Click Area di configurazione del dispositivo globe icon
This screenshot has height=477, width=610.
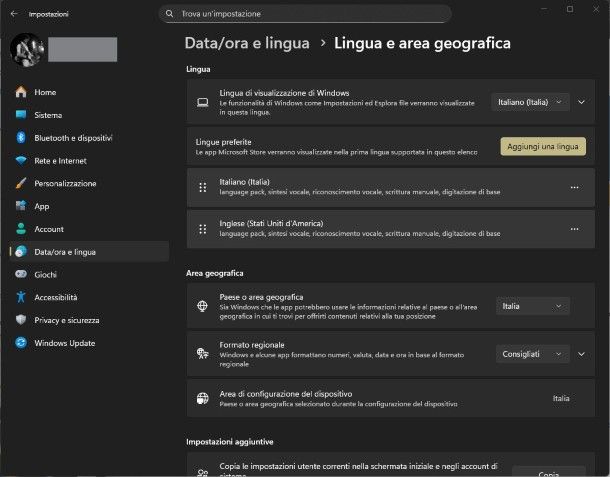click(203, 398)
